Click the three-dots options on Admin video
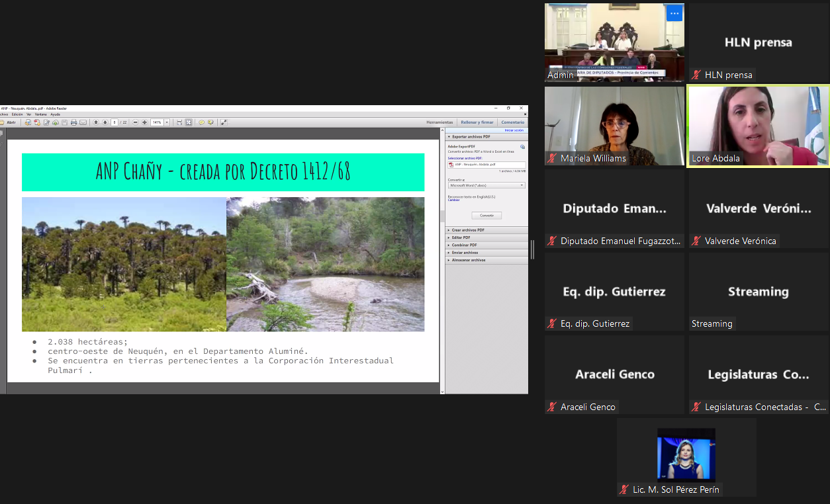The image size is (830, 504). point(674,13)
